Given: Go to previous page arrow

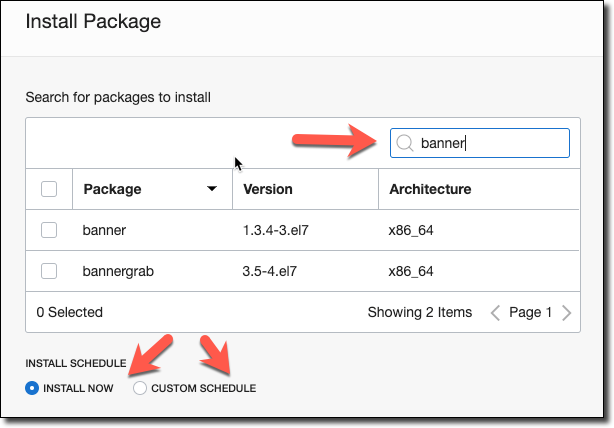Looking at the screenshot, I should [x=495, y=313].
